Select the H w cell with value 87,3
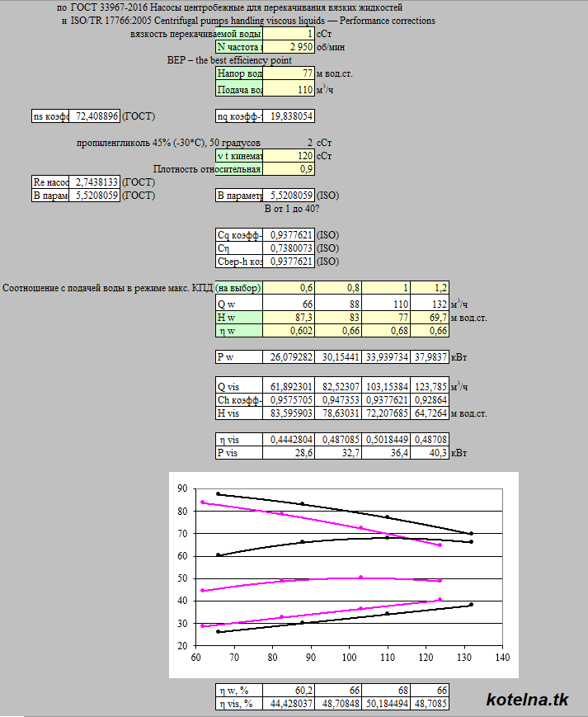 click(x=289, y=317)
